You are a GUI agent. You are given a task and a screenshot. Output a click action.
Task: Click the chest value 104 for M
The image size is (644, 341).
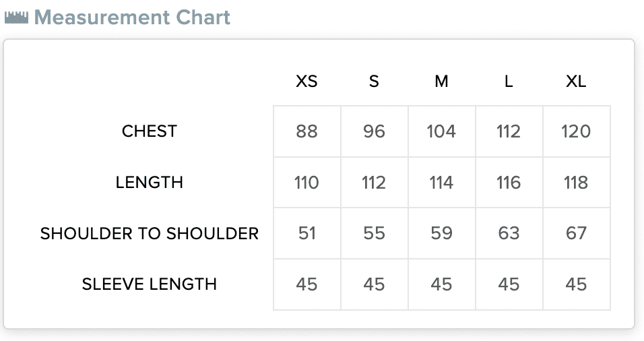tap(441, 131)
